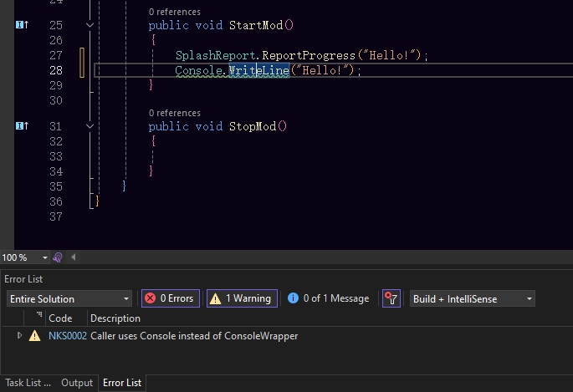
Task: Open the Entire Solution scope dropdown
Action: [x=69, y=298]
